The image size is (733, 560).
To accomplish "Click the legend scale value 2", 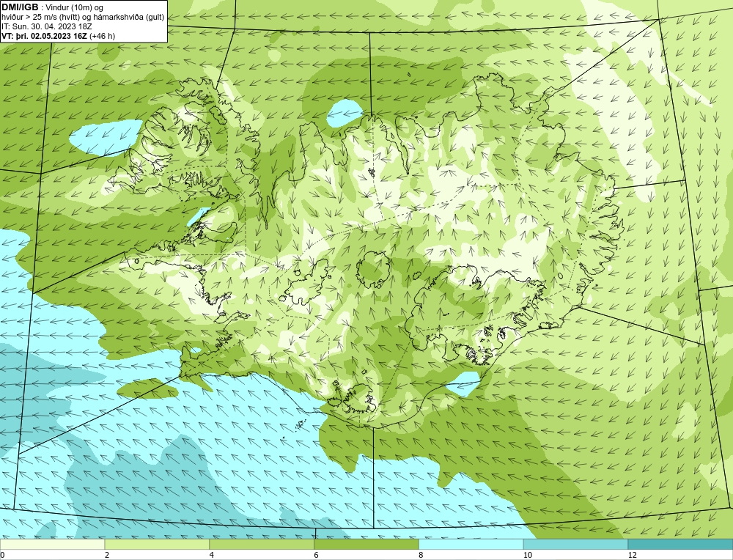I will click(x=107, y=555).
